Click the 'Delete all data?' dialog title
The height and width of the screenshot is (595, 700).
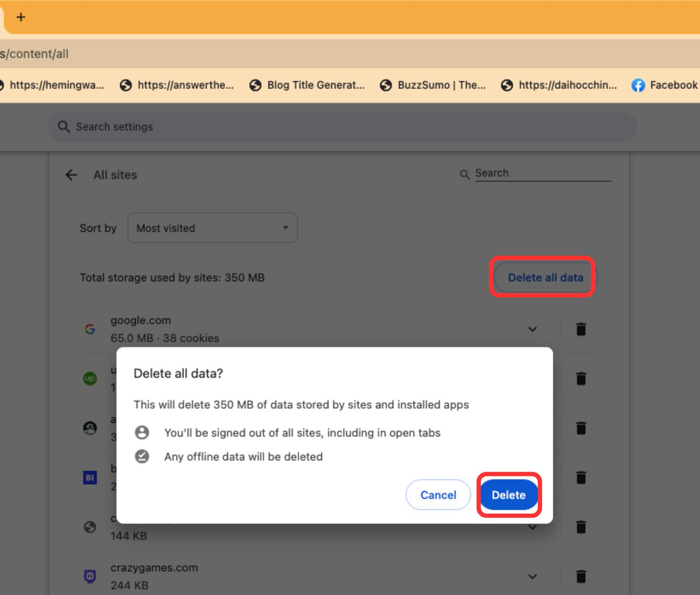pyautogui.click(x=178, y=373)
